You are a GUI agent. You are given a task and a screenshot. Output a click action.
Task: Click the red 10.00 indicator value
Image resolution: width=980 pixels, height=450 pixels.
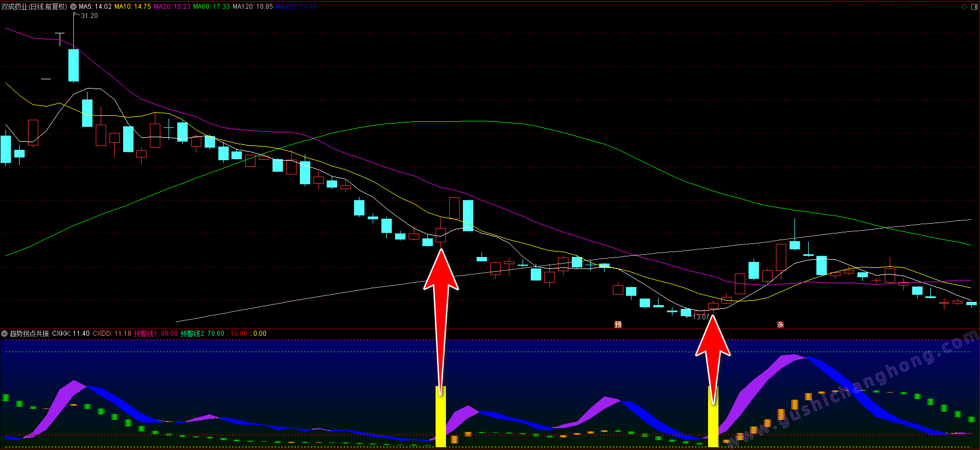pyautogui.click(x=239, y=333)
